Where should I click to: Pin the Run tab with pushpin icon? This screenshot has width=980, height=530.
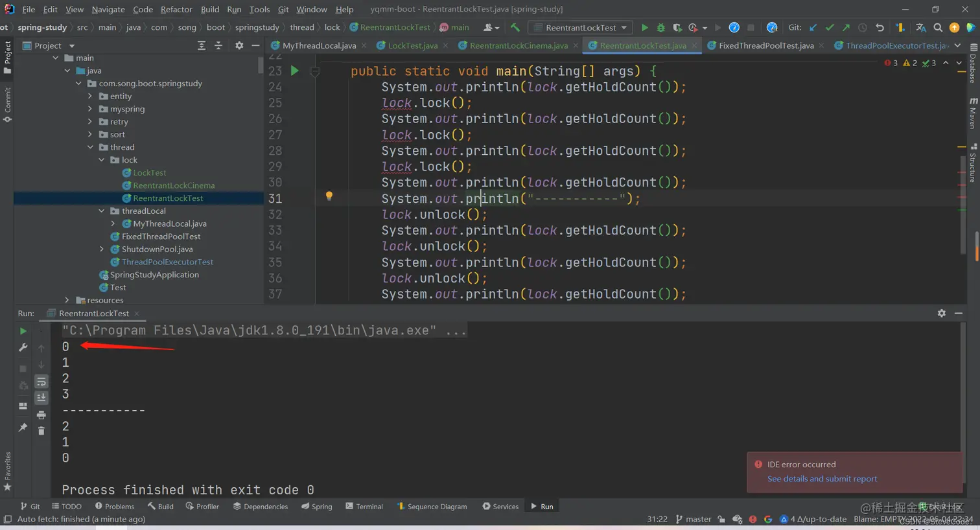(x=23, y=427)
